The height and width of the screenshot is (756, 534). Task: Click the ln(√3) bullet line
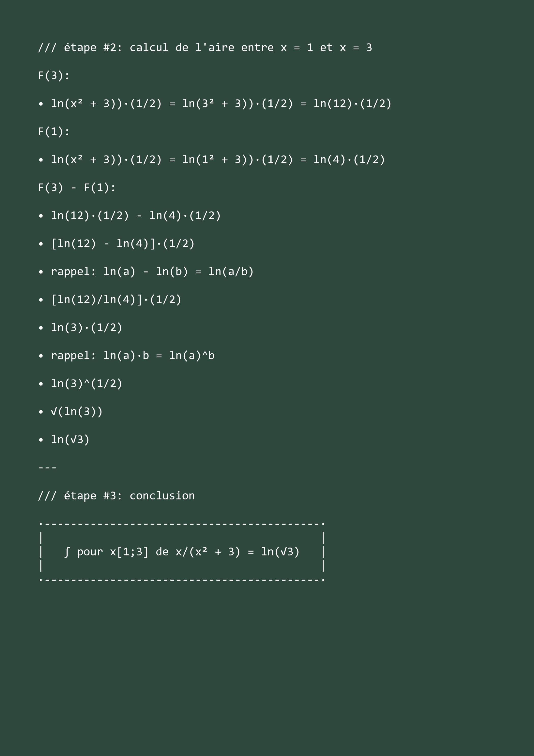pyautogui.click(x=64, y=440)
